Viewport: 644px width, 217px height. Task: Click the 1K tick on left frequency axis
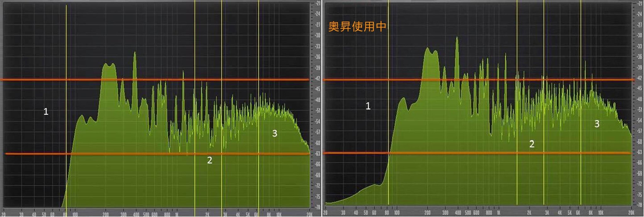click(x=177, y=214)
